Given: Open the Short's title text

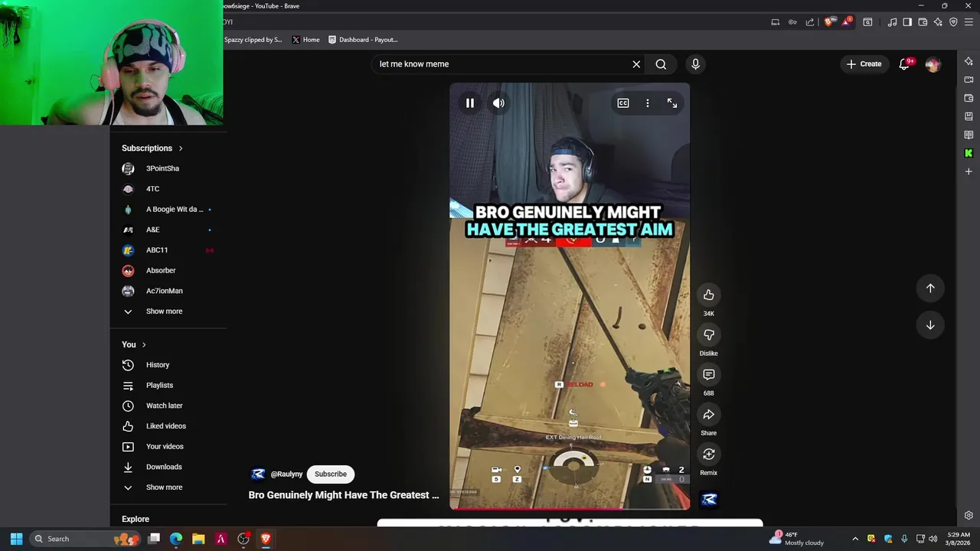Looking at the screenshot, I should coord(344,495).
